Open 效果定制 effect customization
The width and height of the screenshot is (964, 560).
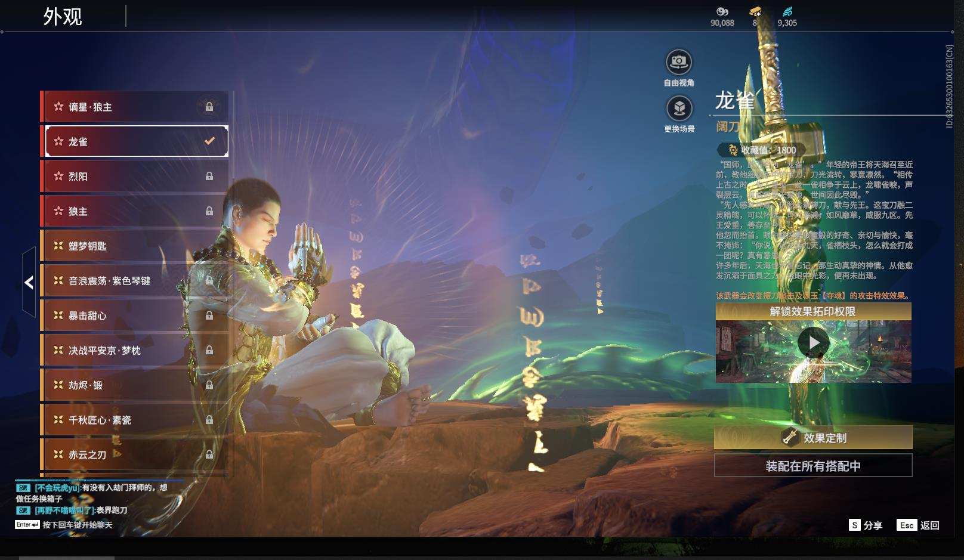click(813, 438)
